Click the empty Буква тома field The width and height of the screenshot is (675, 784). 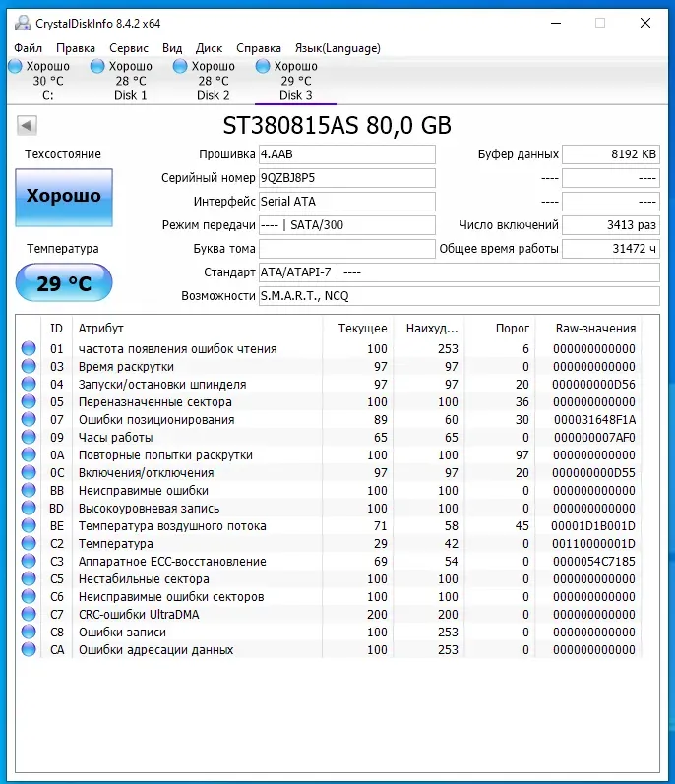pyautogui.click(x=347, y=249)
